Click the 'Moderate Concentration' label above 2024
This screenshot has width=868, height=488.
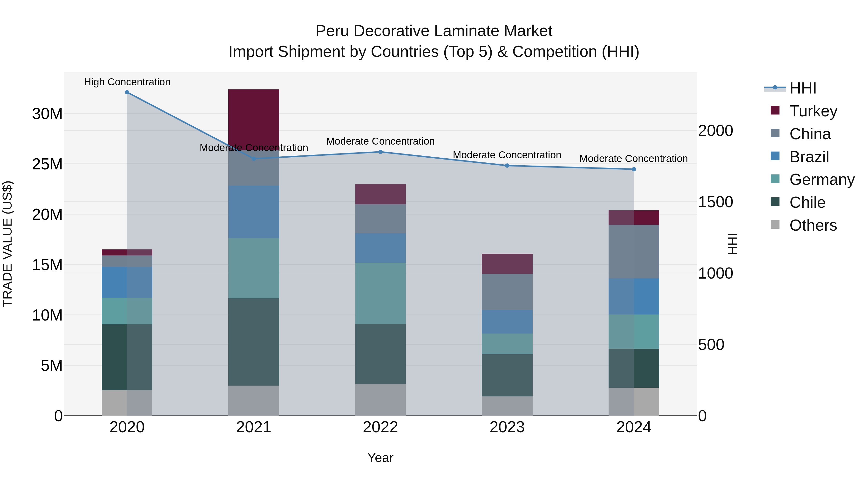[x=634, y=158]
